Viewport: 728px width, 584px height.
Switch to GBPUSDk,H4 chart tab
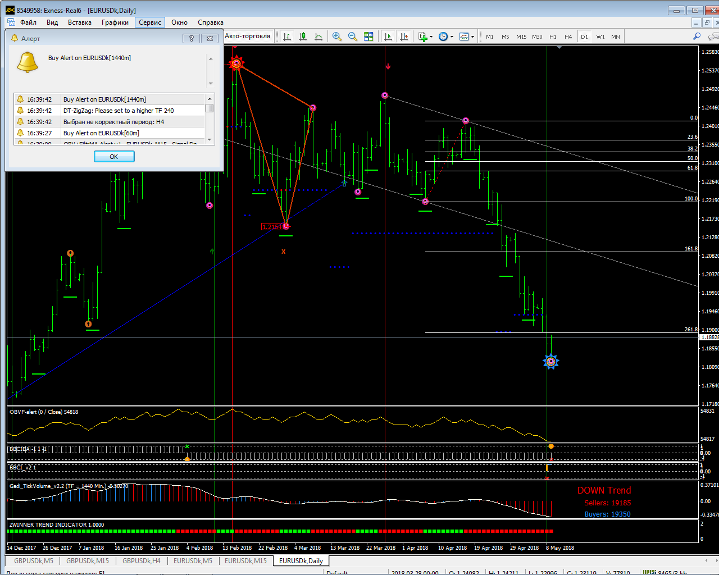click(x=141, y=560)
